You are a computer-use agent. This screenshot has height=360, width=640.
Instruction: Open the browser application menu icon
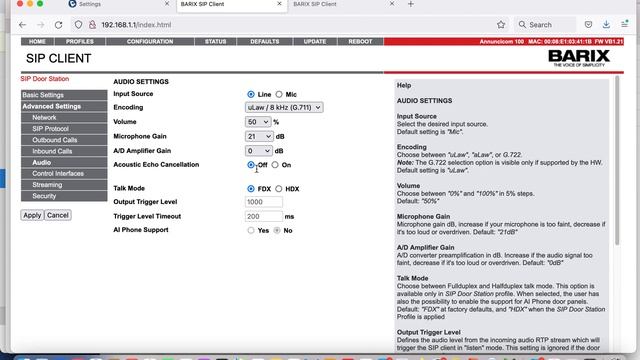(x=624, y=24)
